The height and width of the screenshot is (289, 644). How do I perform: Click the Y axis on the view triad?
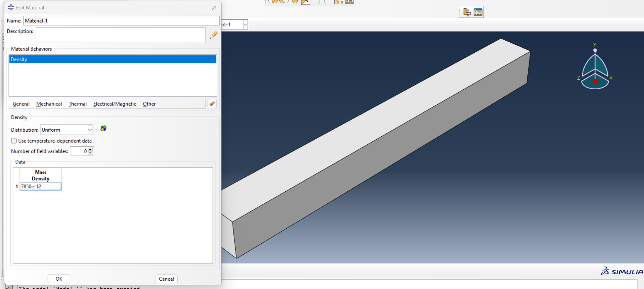595,45
